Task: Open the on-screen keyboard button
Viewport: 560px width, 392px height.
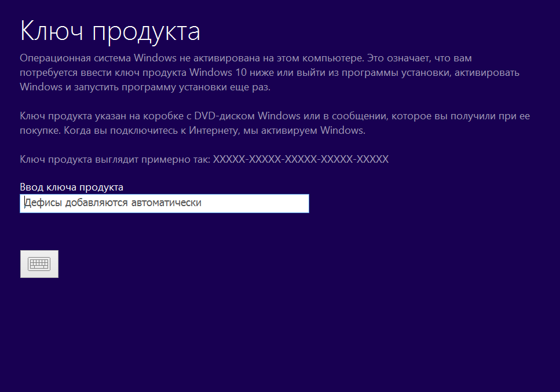Action: click(39, 264)
